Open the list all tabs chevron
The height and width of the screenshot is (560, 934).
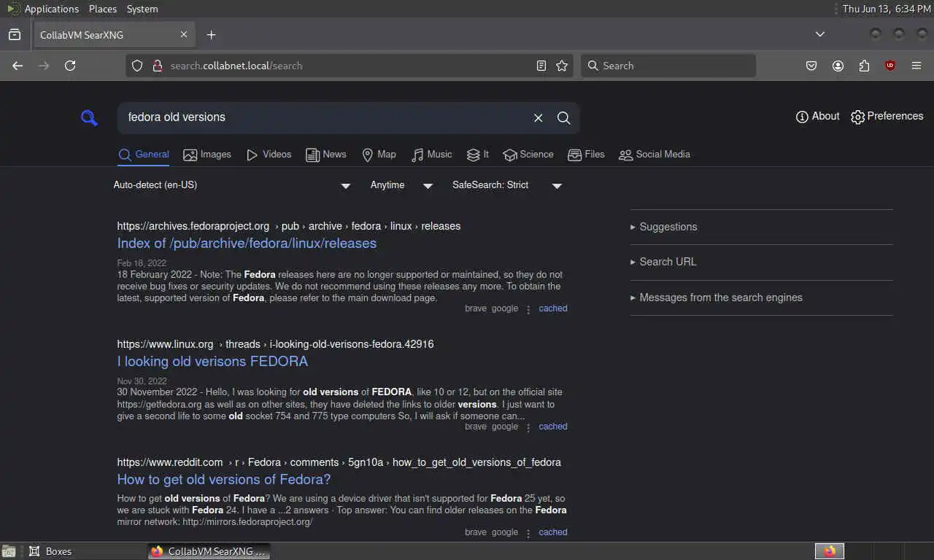pos(820,34)
